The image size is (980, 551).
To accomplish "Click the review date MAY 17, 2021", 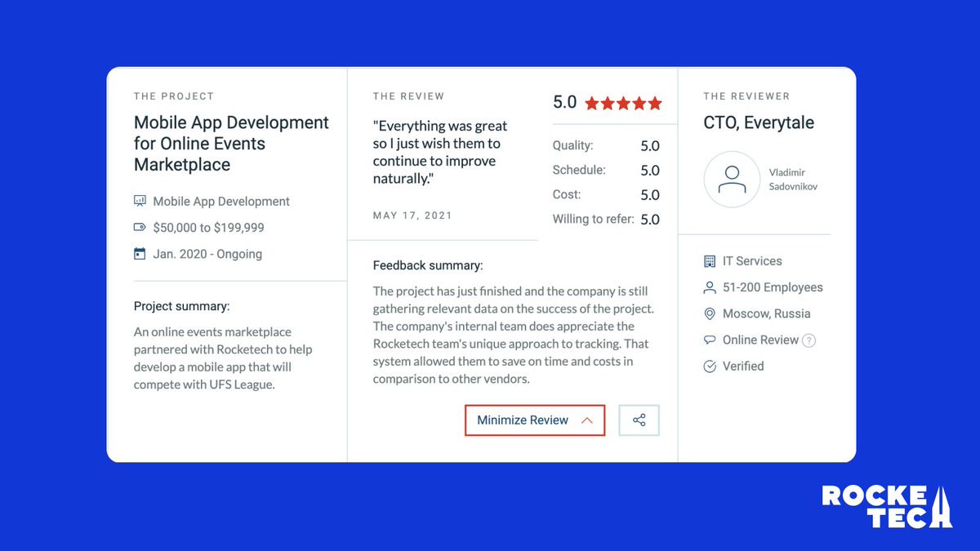I will point(412,216).
